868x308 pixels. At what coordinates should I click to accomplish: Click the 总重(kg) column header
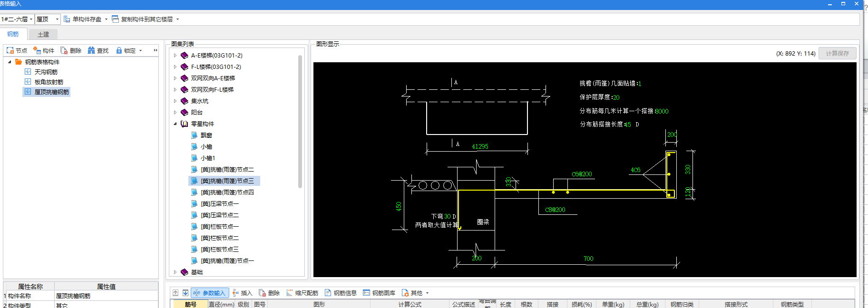click(x=647, y=304)
